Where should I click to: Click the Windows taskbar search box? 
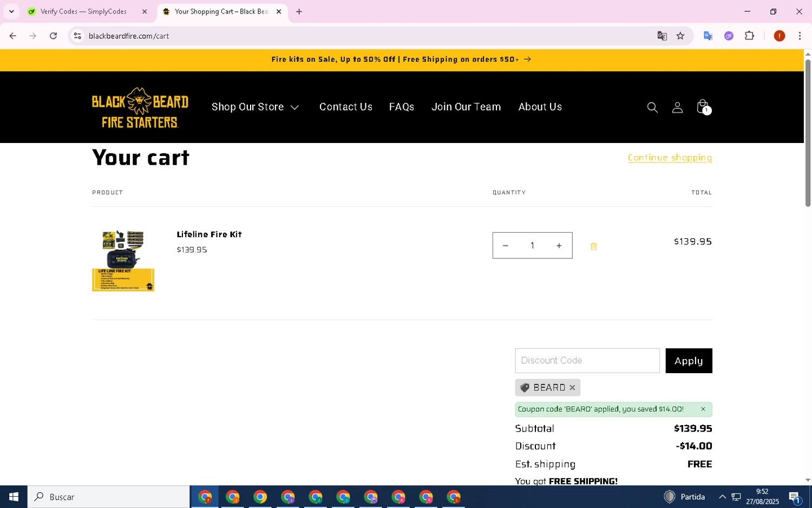(x=109, y=497)
